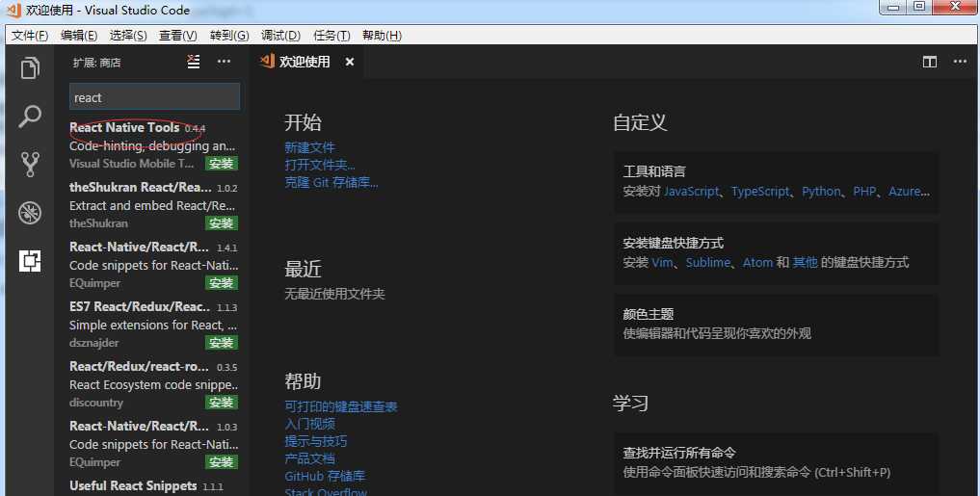980x496 pixels.
Task: Click 无最近使用文件夹 text under 最近
Action: (x=335, y=294)
